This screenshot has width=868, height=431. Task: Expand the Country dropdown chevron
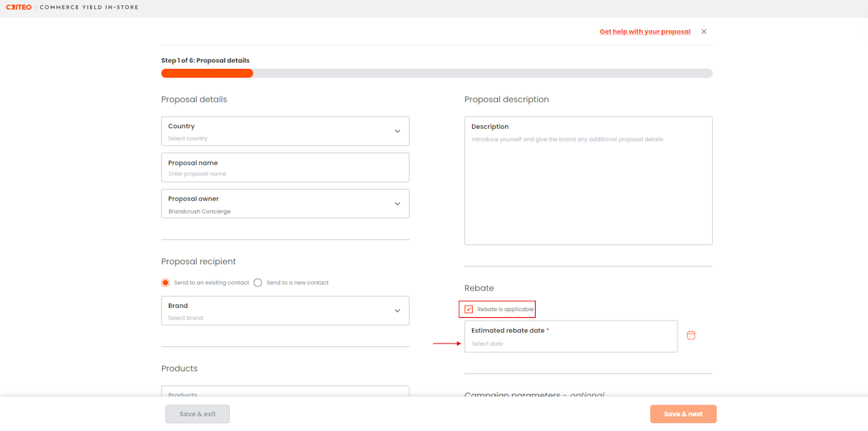pyautogui.click(x=397, y=131)
